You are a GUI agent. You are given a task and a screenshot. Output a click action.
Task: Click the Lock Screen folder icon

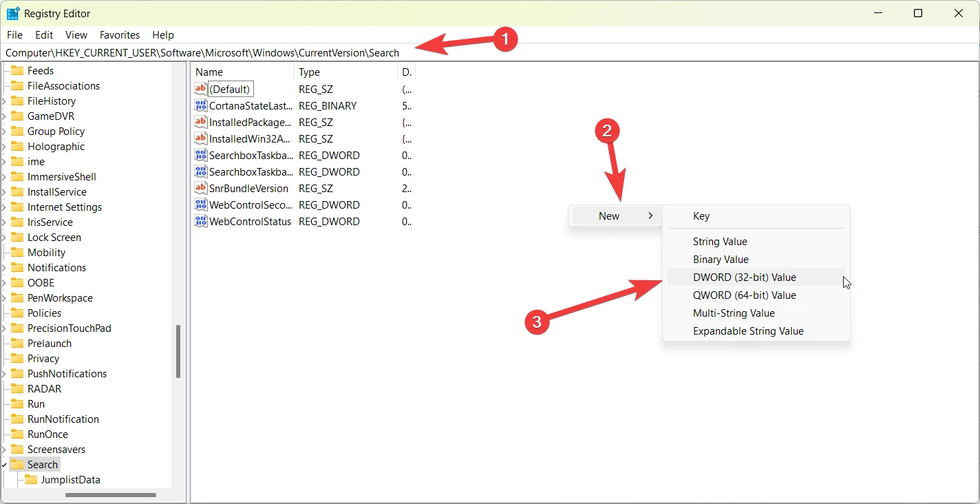[17, 237]
